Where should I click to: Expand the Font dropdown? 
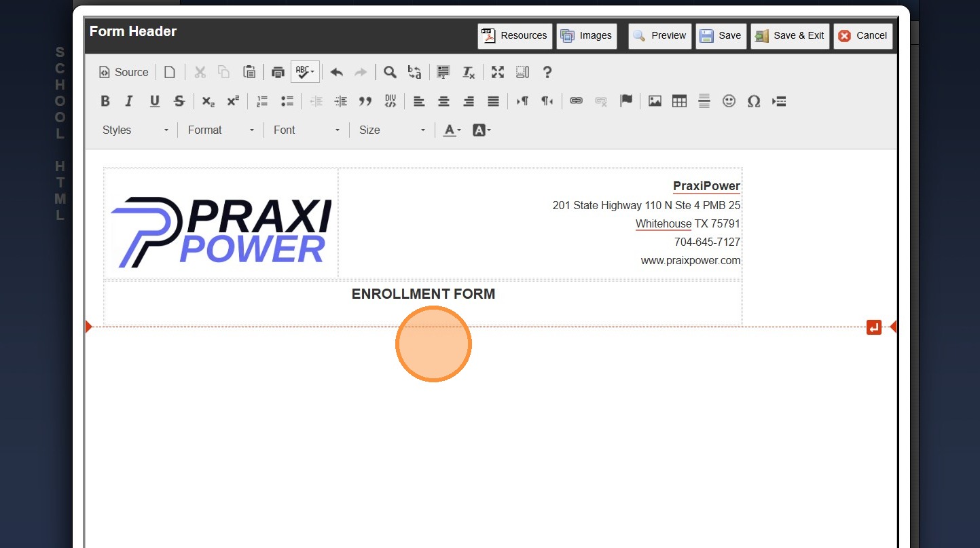pyautogui.click(x=306, y=130)
